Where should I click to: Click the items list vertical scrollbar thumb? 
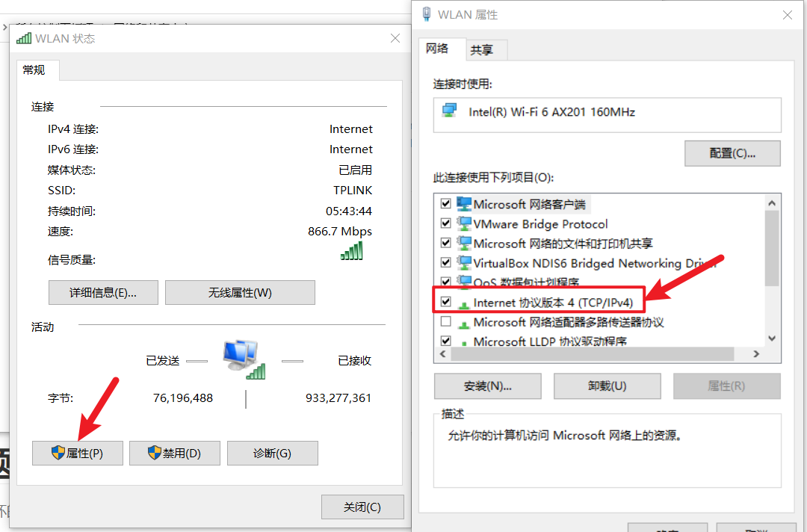(771, 249)
